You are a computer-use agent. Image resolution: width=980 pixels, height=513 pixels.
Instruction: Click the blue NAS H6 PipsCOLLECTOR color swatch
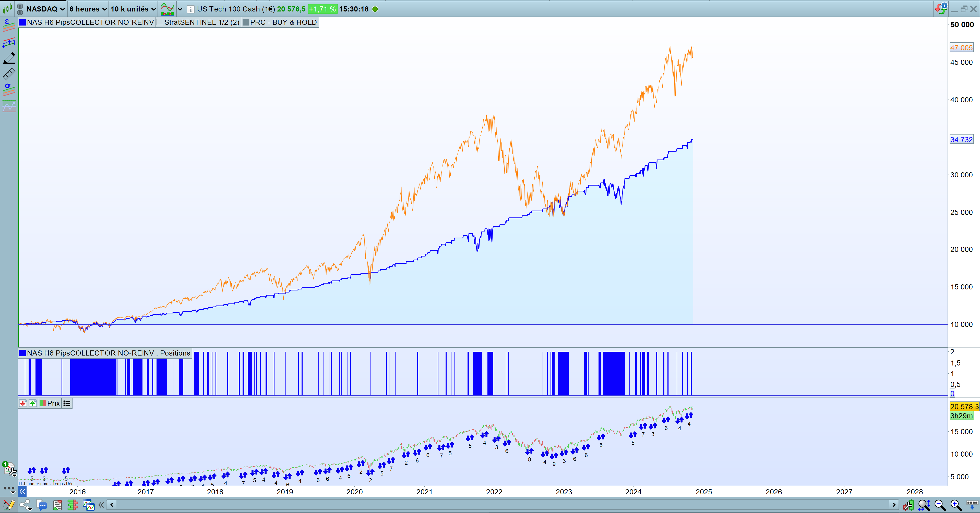coord(22,22)
